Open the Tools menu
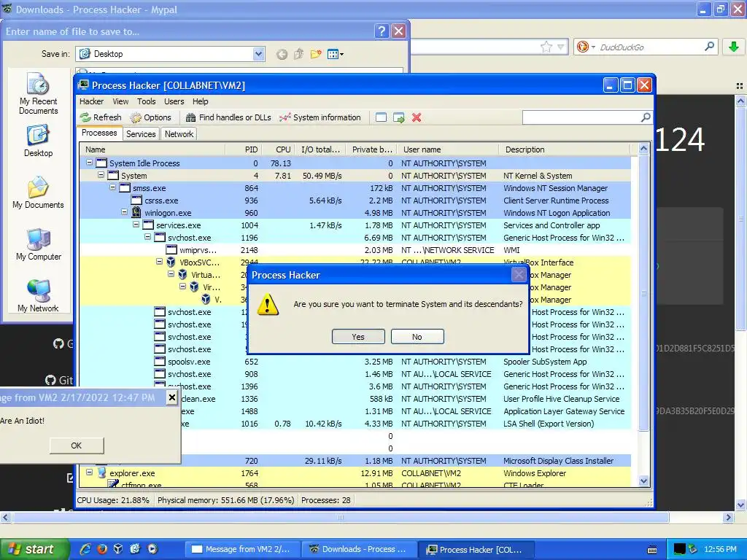Screen dimensions: 747x560 (146, 101)
